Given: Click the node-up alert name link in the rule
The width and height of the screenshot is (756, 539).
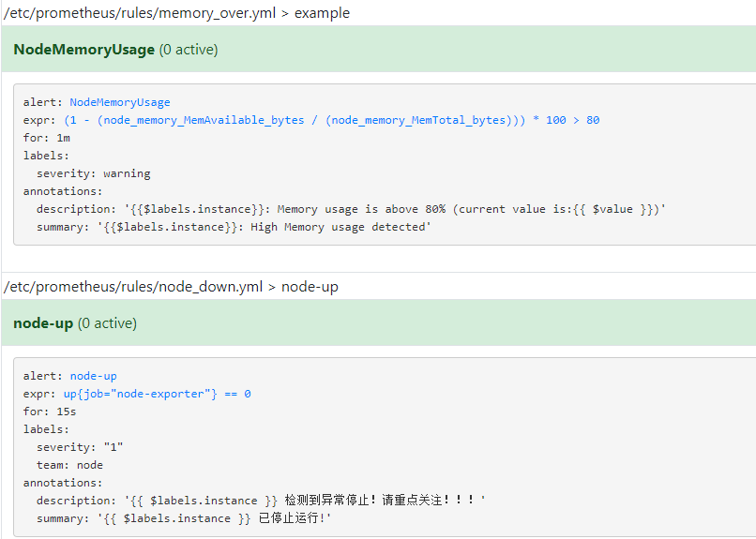Looking at the screenshot, I should 93,376.
